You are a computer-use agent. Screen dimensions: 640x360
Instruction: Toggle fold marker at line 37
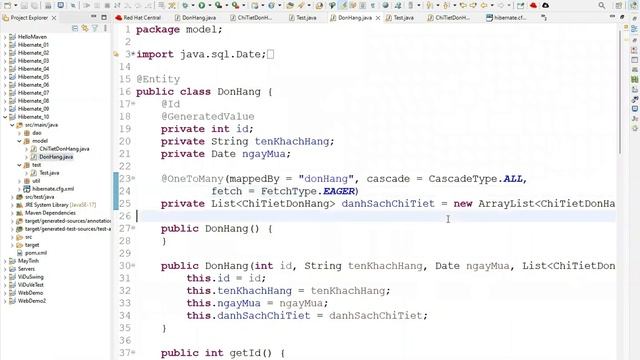click(x=133, y=353)
